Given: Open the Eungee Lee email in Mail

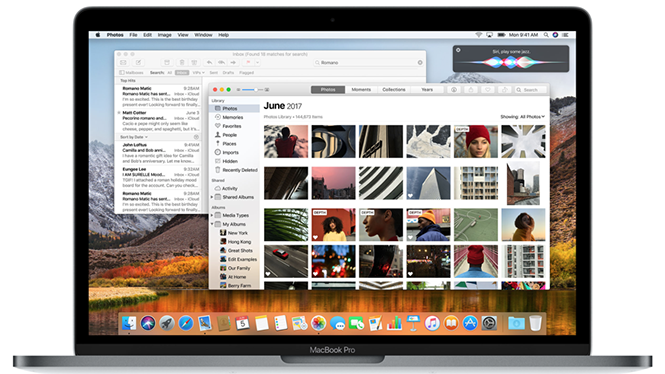Looking at the screenshot, I should click(x=159, y=177).
